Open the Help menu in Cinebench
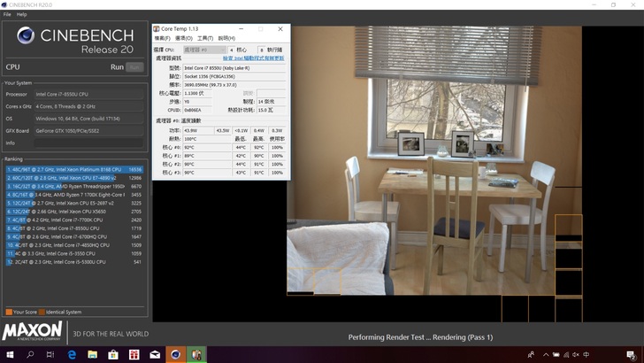Screen dimensions: 644x363 click(22, 15)
